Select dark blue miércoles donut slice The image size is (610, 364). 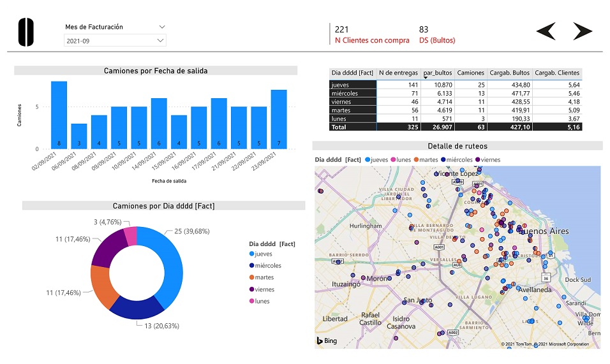137,309
